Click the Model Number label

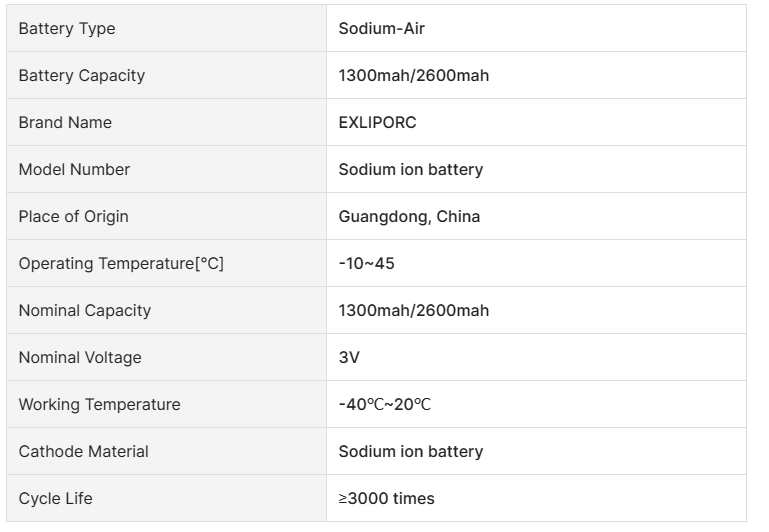74,170
